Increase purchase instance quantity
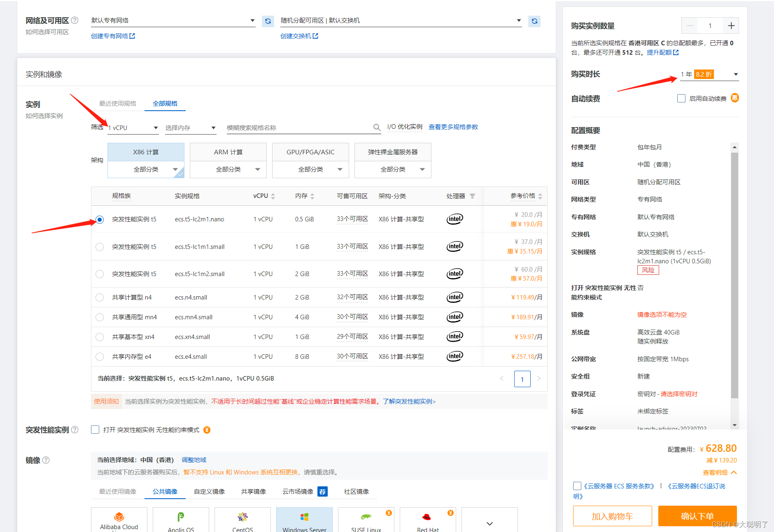 [731, 26]
